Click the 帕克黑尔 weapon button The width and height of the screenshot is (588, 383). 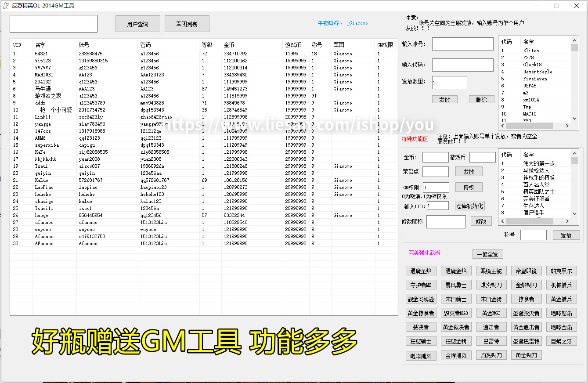pos(561,271)
